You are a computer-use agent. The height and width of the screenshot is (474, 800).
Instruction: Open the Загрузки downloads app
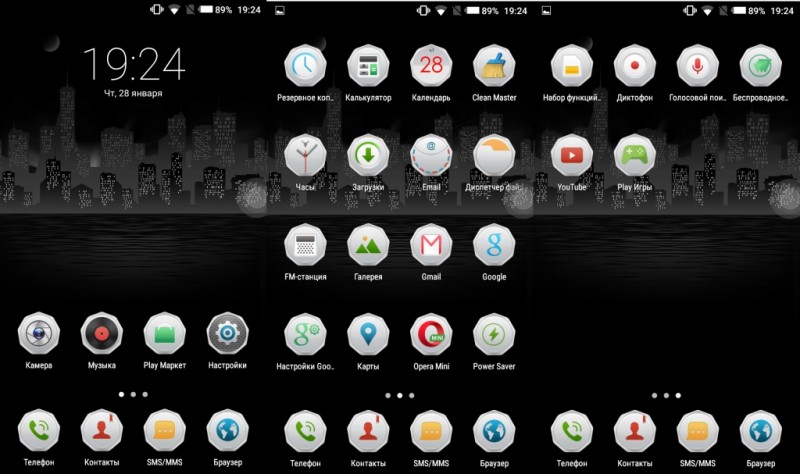[368, 156]
